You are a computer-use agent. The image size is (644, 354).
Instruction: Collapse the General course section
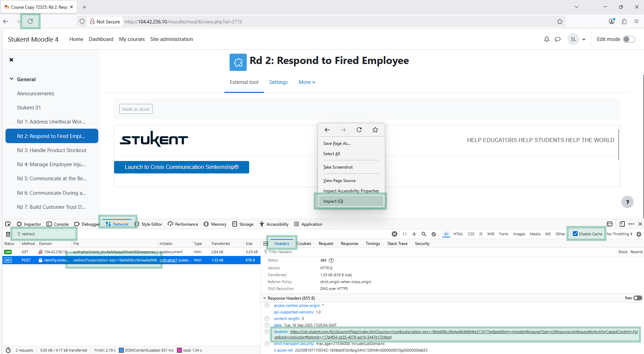(x=12, y=79)
